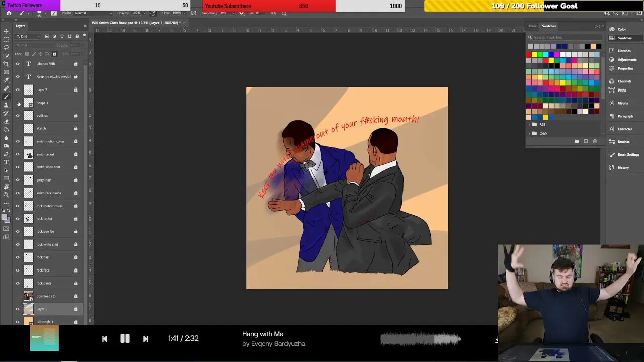Select the Crop tool
Image resolution: width=644 pixels, height=362 pixels.
pos(6,64)
